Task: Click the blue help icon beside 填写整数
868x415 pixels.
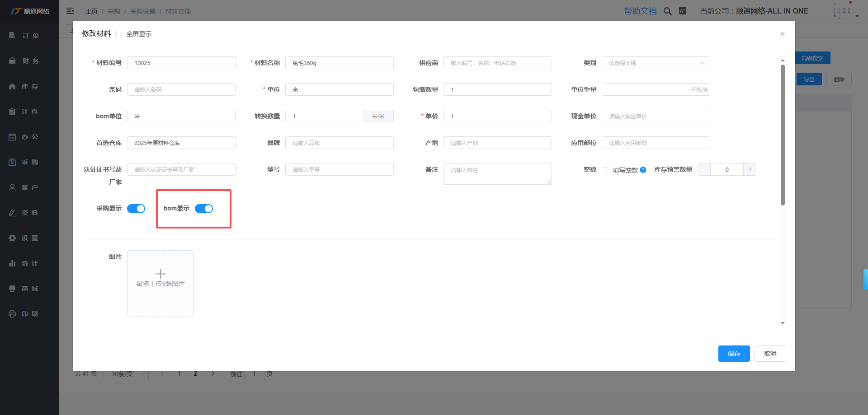Action: tap(643, 170)
